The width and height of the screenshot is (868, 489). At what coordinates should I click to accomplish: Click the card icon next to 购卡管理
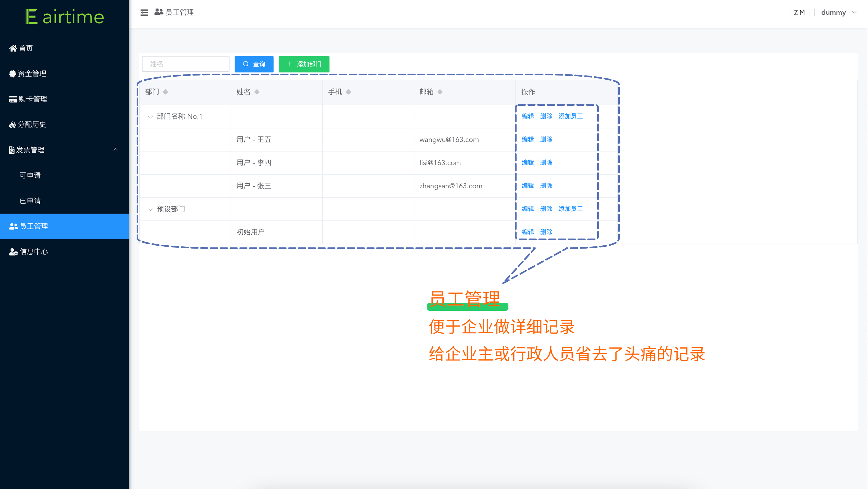[13, 99]
